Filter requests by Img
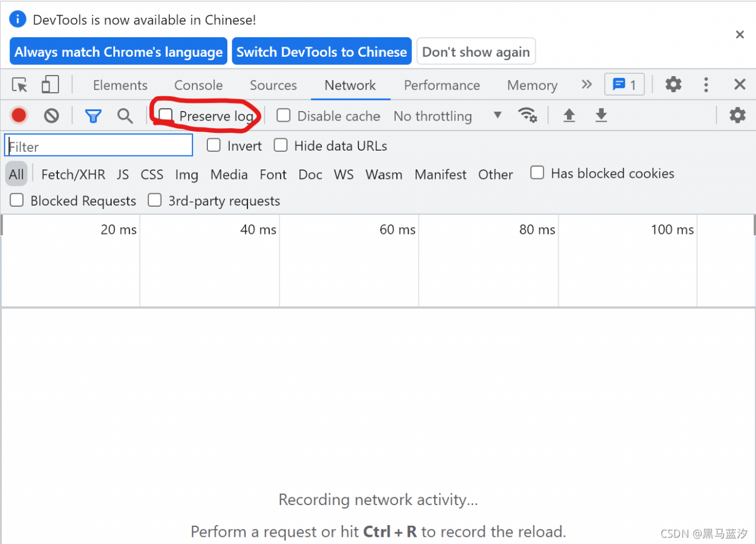The image size is (756, 544). click(187, 174)
